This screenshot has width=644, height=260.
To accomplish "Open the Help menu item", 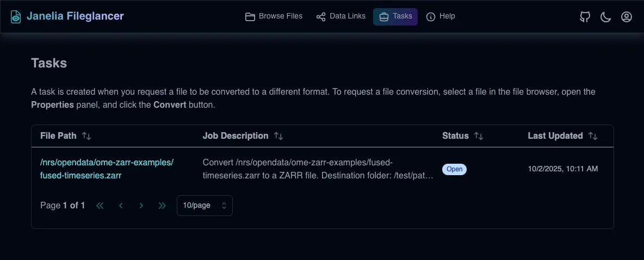I will coord(441,16).
